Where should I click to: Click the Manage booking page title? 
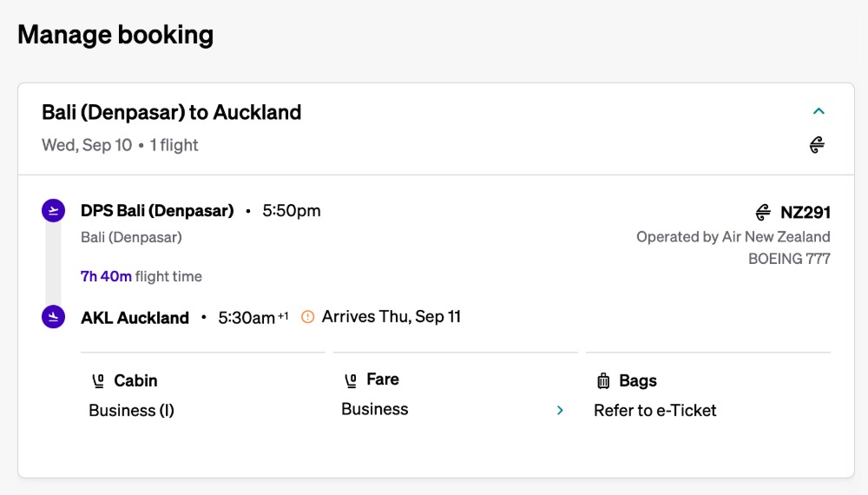(x=115, y=35)
